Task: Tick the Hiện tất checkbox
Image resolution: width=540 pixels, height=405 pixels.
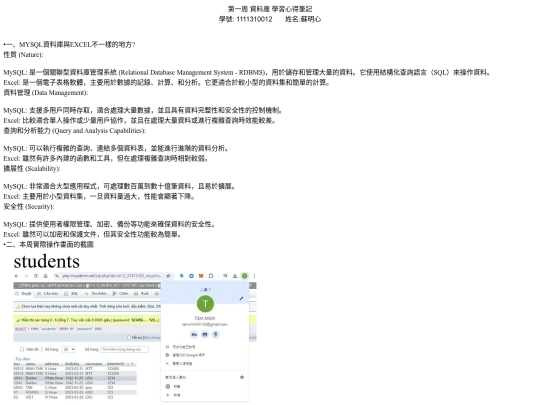Action: click(x=22, y=349)
